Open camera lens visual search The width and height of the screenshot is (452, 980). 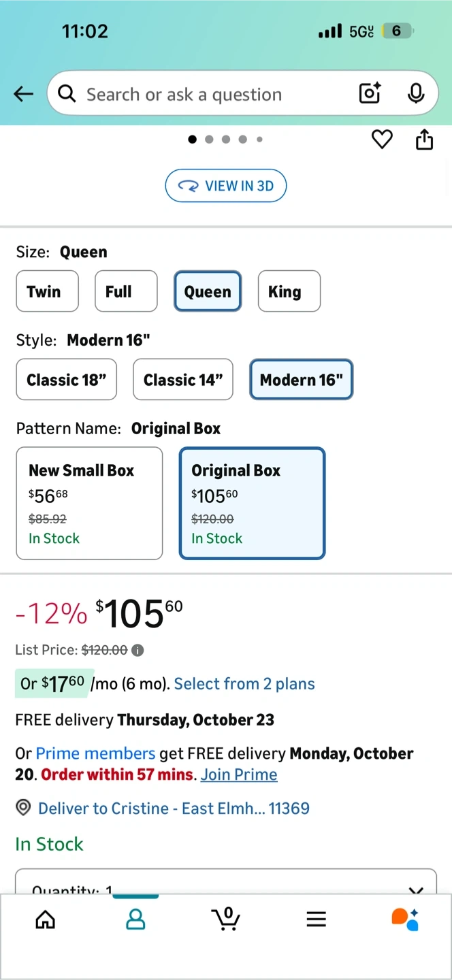coord(370,93)
